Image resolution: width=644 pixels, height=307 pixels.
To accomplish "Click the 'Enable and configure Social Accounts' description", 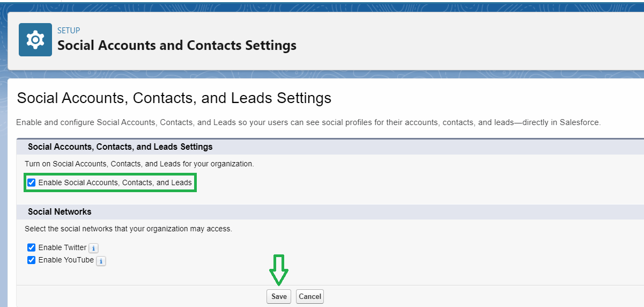I will click(x=308, y=122).
